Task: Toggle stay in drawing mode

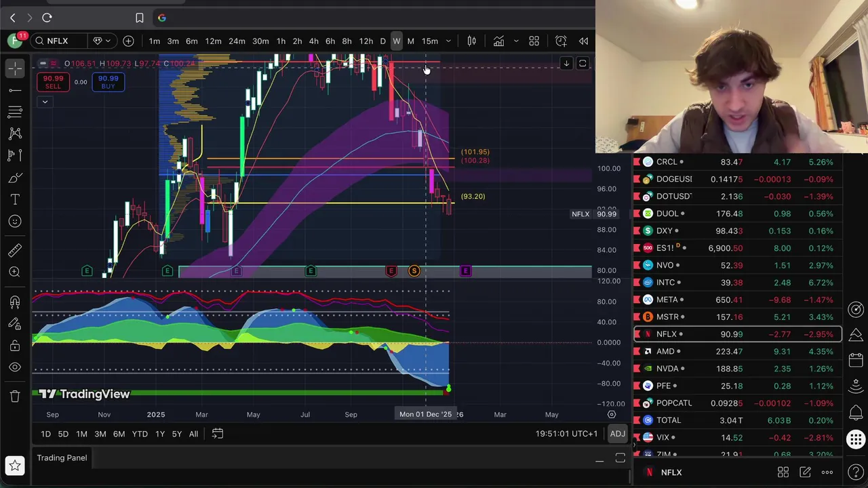Action: (15, 324)
